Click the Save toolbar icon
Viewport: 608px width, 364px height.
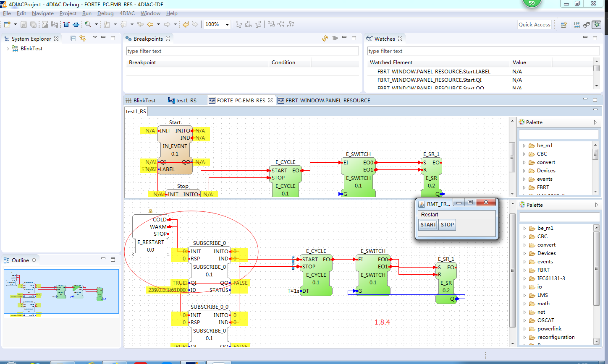pos(24,24)
